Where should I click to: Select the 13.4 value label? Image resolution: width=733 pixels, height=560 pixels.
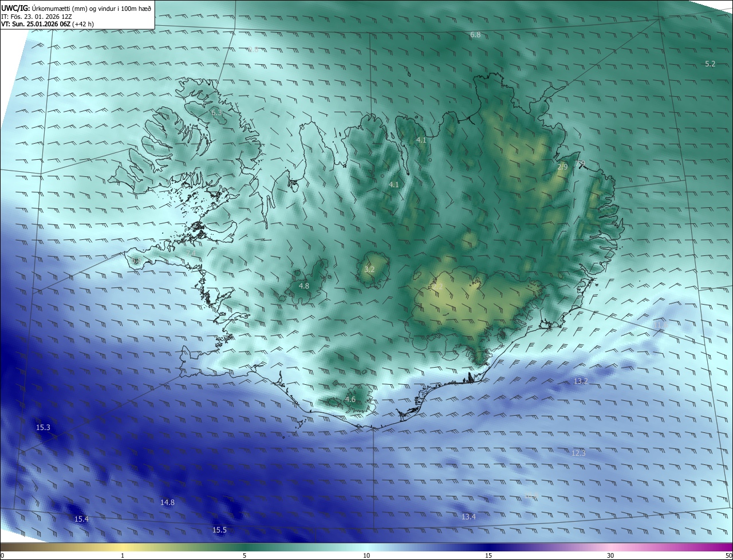point(468,516)
